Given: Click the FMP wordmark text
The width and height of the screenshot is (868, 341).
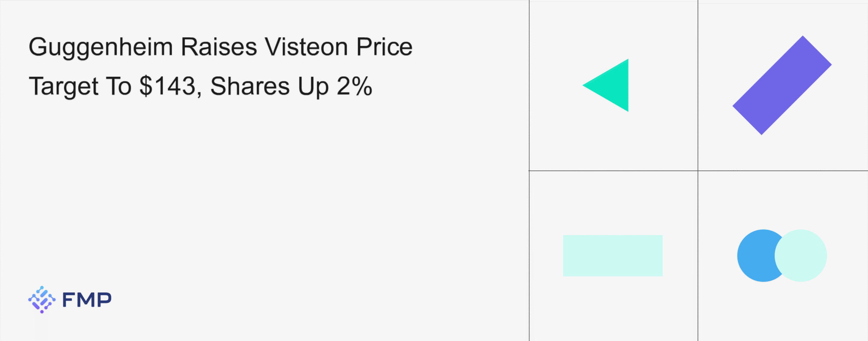Looking at the screenshot, I should click(87, 300).
